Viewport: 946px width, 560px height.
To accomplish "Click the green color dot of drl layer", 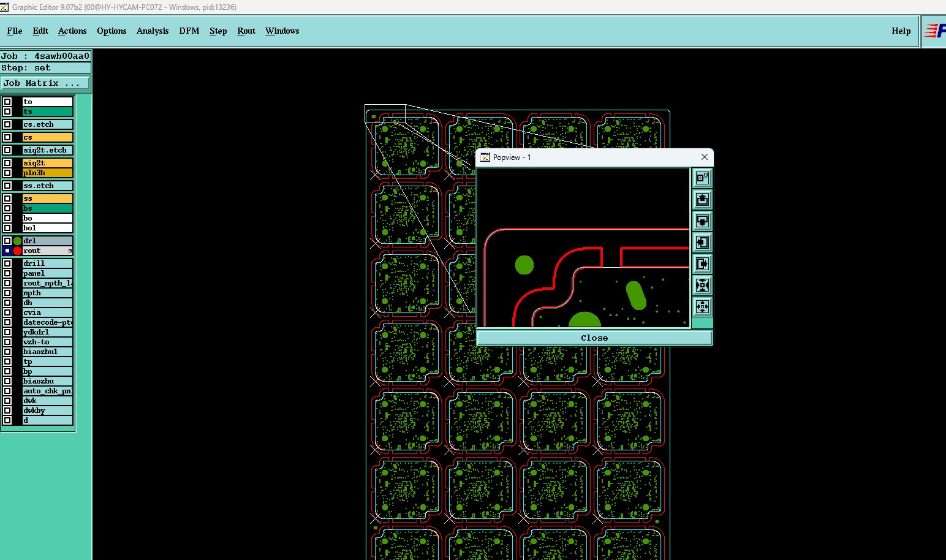I will [x=17, y=241].
